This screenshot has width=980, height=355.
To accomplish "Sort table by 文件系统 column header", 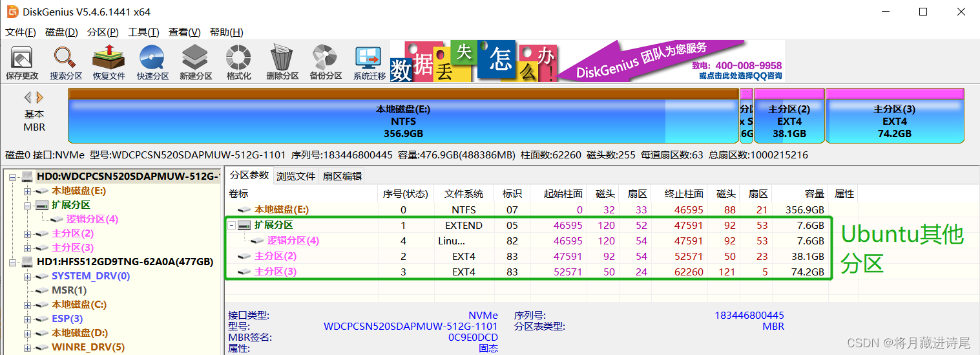I will point(464,193).
